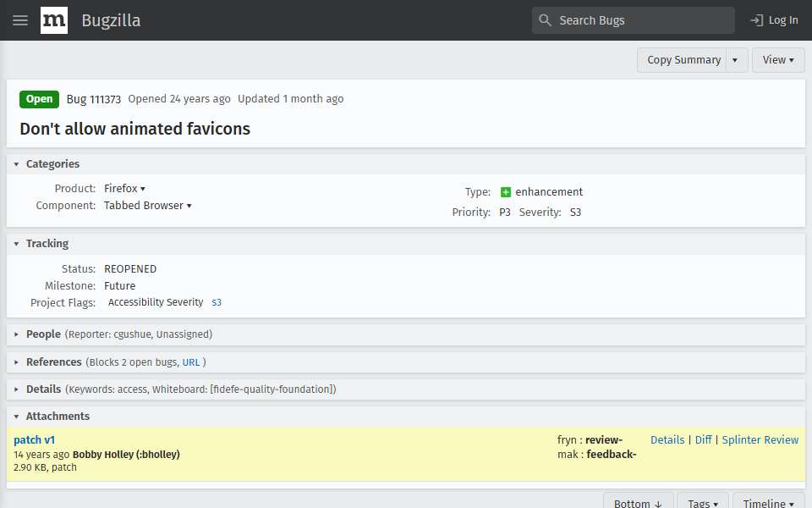Viewport: 812px width, 508px height.
Task: Select the Future milestone text
Action: click(x=119, y=286)
